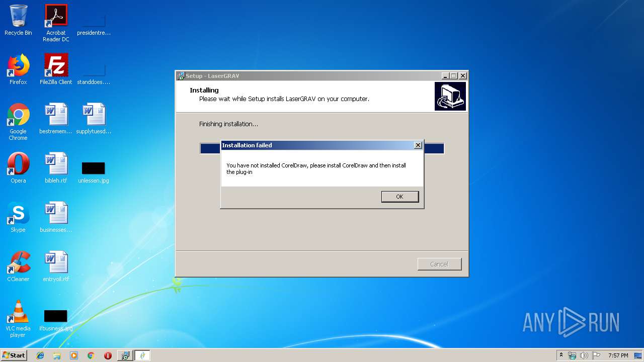Select the unlessen.jpg image file

(94, 172)
